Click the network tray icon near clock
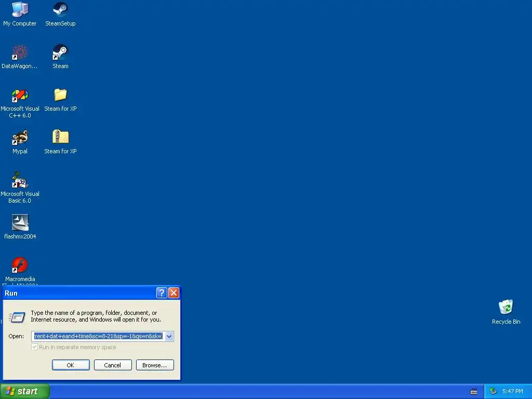The image size is (532, 399). [x=494, y=391]
